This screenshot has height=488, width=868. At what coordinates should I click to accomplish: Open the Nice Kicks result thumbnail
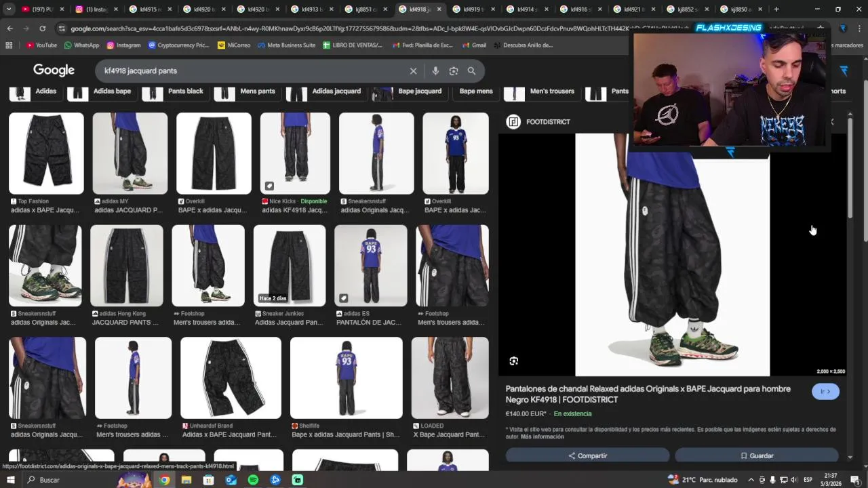click(295, 153)
